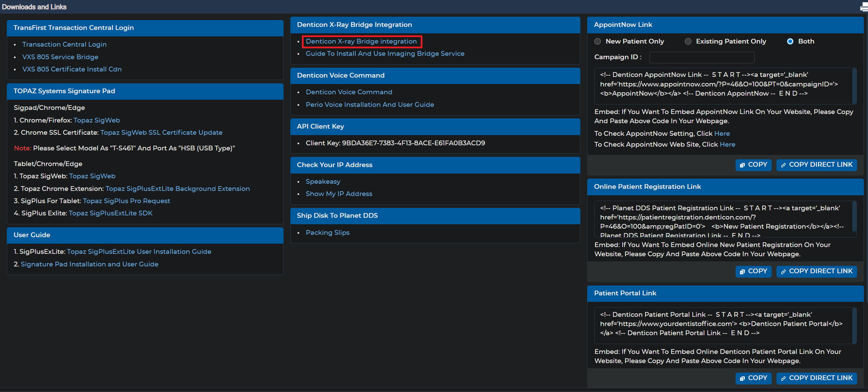Open Topaz SigPlus Pro Request link
868x392 pixels.
pos(126,201)
